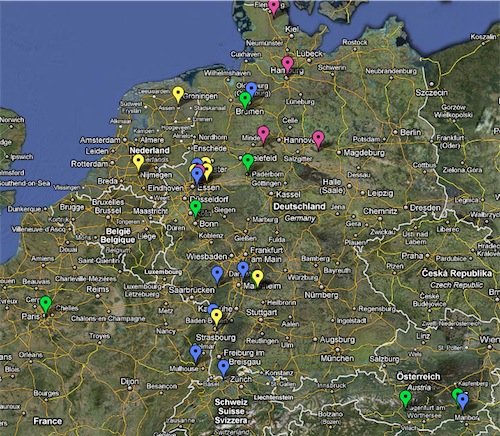Open the pink marker near Flensburg
The image size is (500, 436).
click(274, 7)
